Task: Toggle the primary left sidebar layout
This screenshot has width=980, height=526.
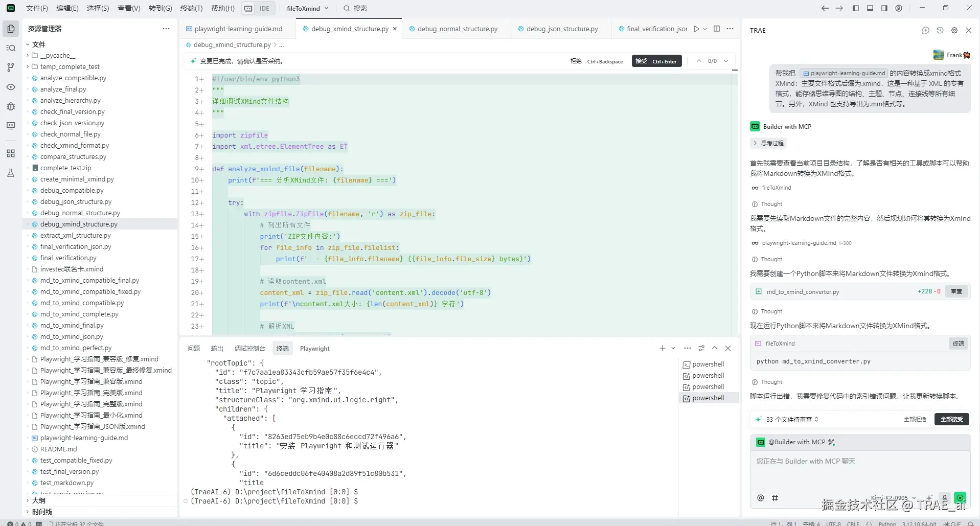Action: coord(855,8)
